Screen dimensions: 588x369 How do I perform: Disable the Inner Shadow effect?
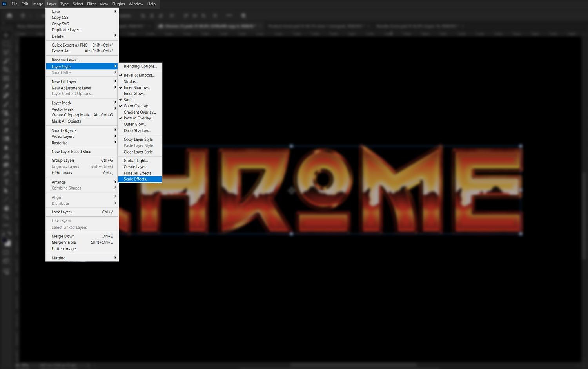[x=137, y=88]
